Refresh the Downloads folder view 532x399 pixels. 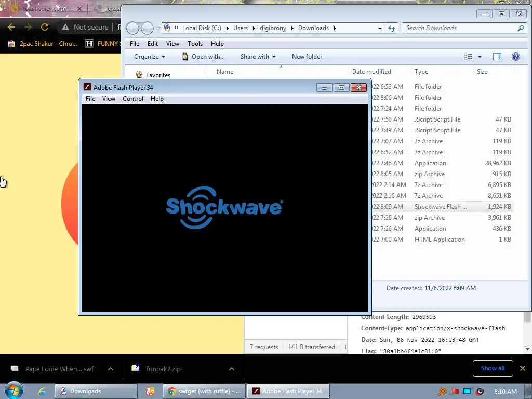click(392, 28)
